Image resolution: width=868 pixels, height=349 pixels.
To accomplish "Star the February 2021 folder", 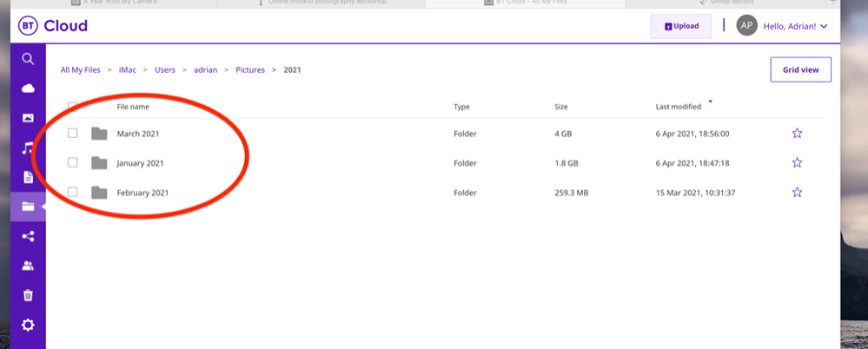I will 797,193.
